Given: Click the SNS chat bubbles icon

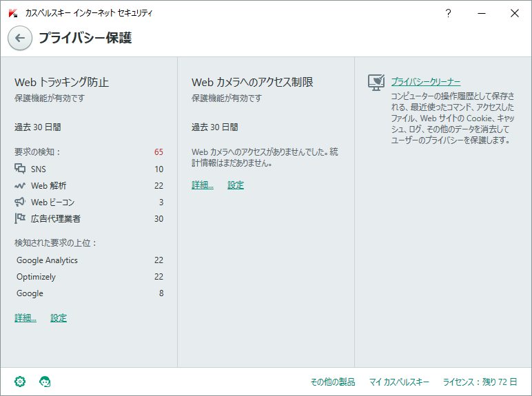Looking at the screenshot, I should tap(20, 169).
